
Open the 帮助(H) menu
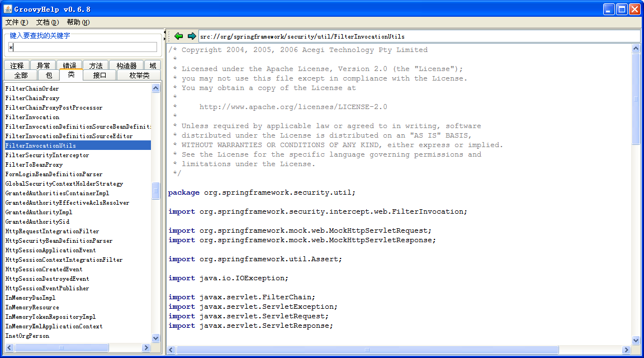[78, 22]
